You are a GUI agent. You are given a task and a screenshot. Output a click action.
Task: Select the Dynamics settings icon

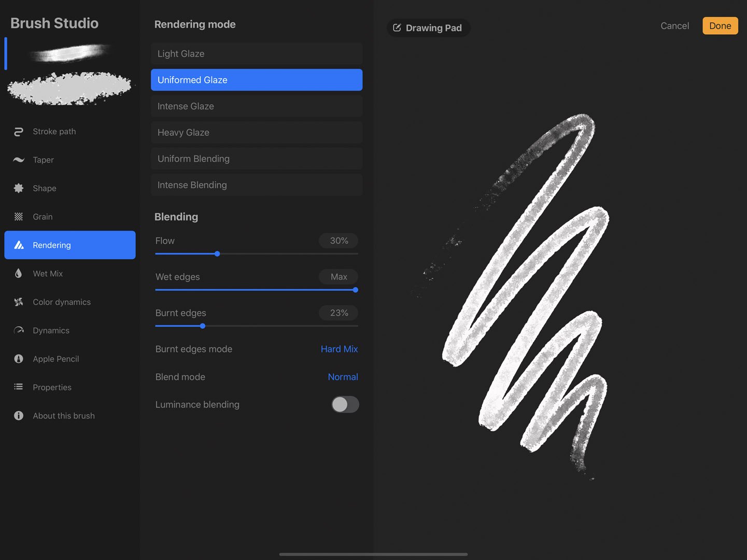tap(18, 330)
